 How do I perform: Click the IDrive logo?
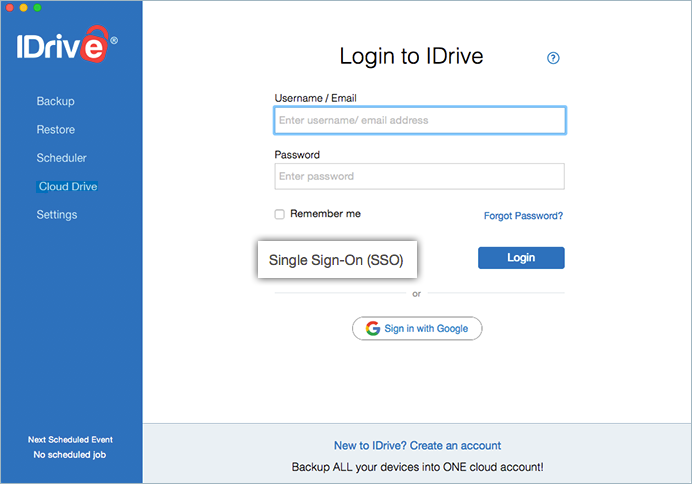(67, 44)
